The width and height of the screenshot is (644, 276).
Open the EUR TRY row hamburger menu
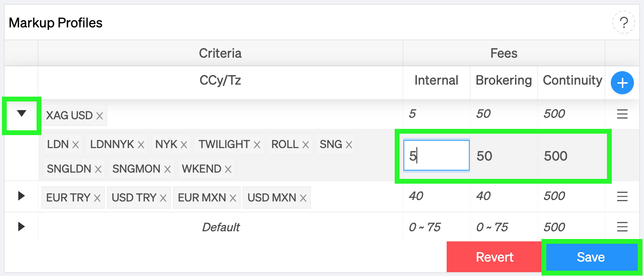[x=622, y=196]
